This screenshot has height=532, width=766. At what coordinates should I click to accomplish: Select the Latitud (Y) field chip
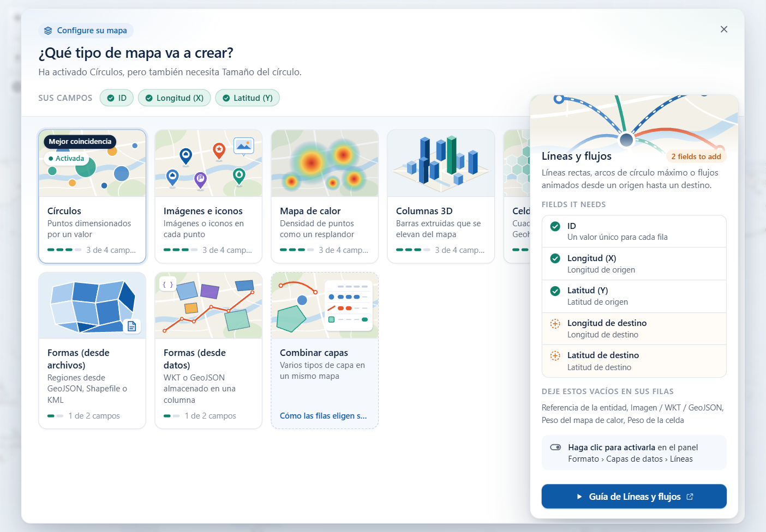pos(247,98)
